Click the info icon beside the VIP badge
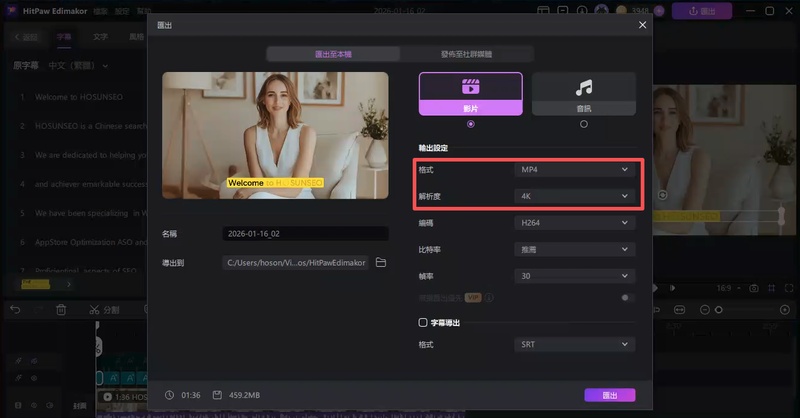Screen dimensions: 800x418 [489, 298]
